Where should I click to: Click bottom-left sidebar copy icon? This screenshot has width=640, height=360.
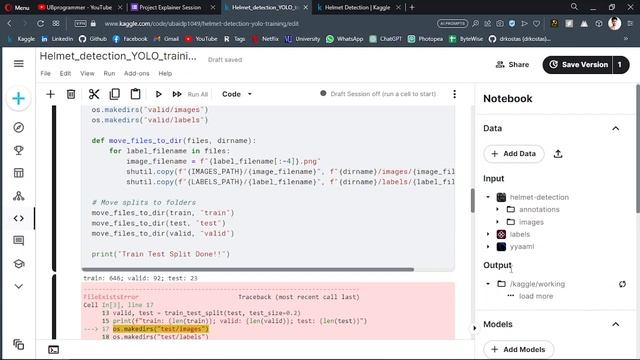click(x=18, y=344)
